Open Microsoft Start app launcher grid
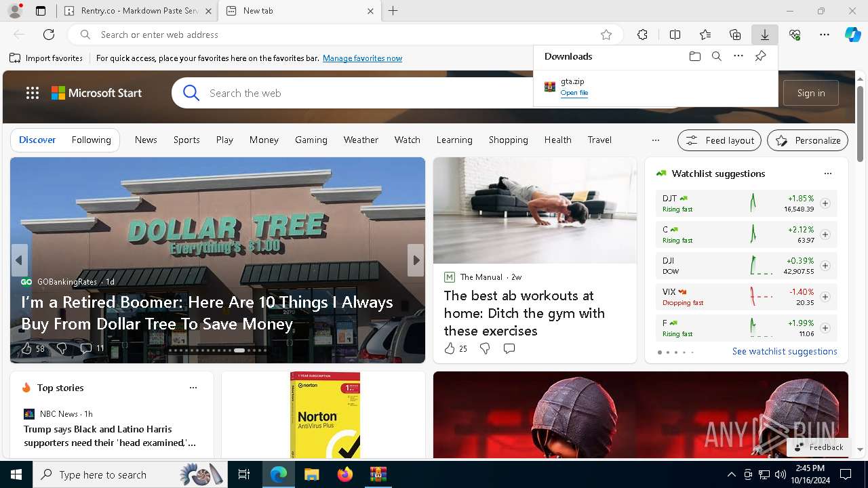 33,93
